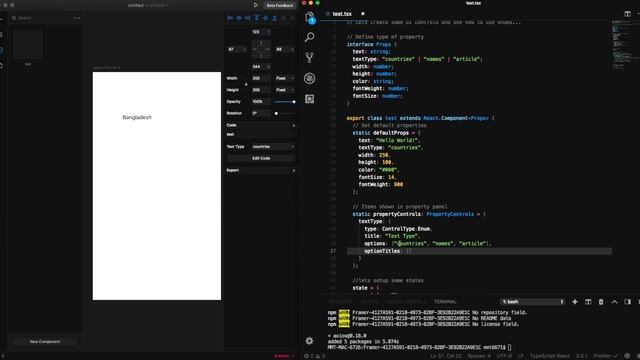Adjust the Opacity slider
The width and height of the screenshot is (640, 360).
pos(285,102)
